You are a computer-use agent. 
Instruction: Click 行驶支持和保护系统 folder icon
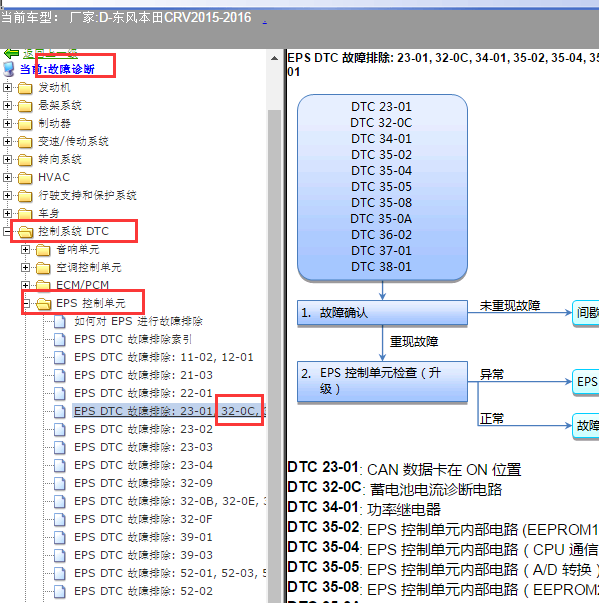pyautogui.click(x=25, y=196)
